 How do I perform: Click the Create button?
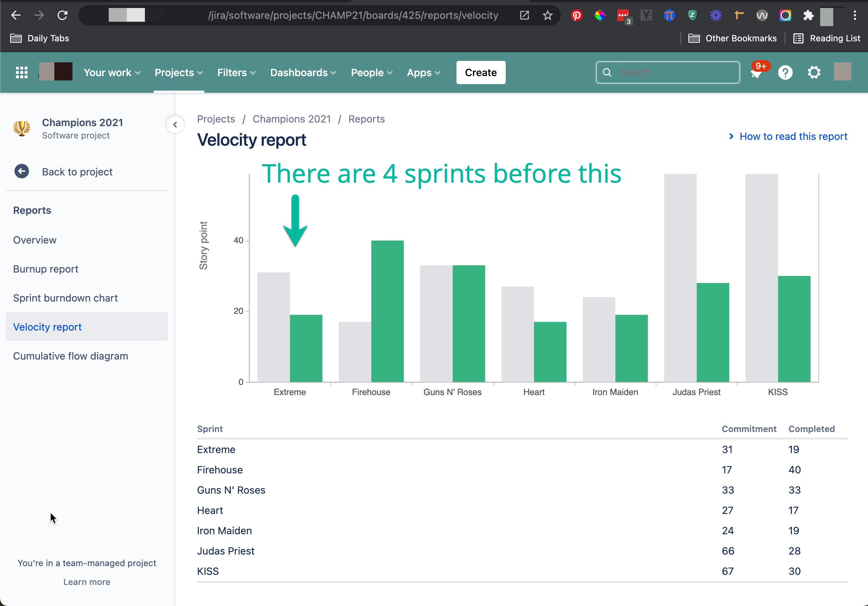pos(480,72)
